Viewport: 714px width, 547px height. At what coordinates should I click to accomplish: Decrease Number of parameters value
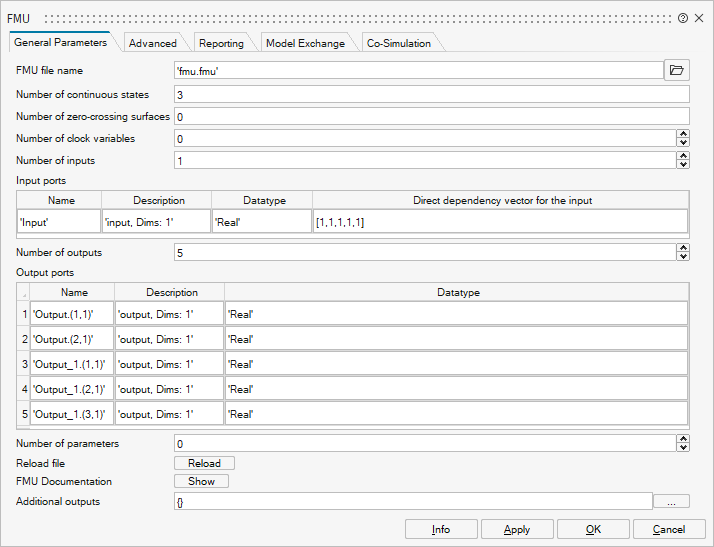[x=683, y=448]
